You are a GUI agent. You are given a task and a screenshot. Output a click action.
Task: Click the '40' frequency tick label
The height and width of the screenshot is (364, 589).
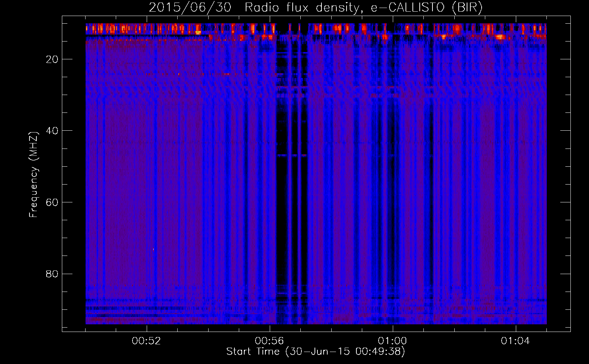pos(52,131)
